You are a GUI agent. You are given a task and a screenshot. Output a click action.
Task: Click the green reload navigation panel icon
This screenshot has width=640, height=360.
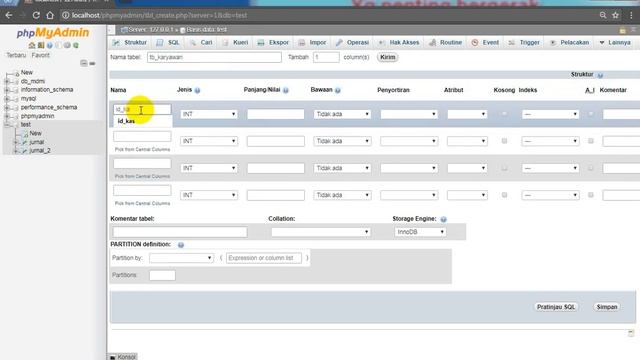click(x=76, y=45)
